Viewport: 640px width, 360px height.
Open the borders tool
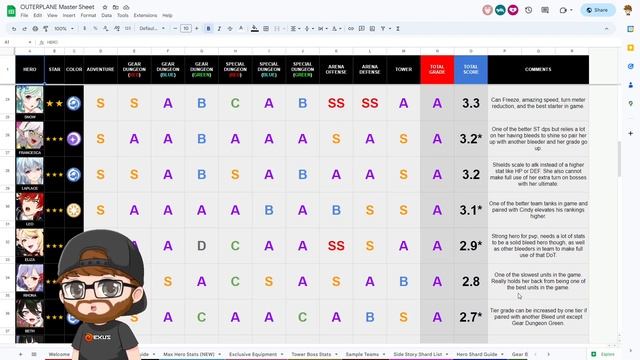pos(266,29)
